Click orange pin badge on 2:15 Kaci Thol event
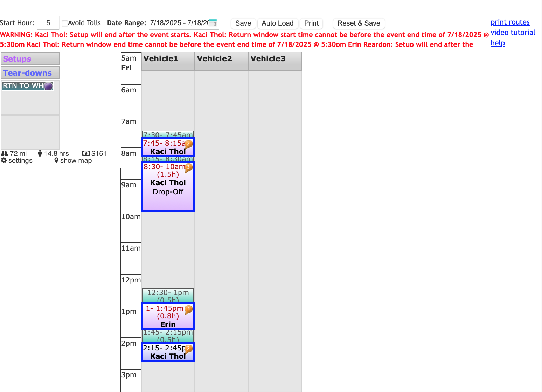Viewport: 542px width, 392px height. point(188,349)
